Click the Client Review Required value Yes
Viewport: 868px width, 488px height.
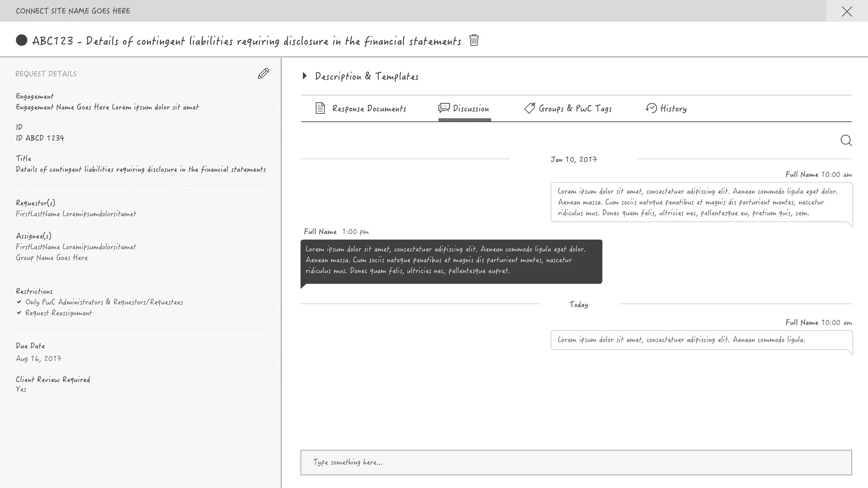[21, 389]
